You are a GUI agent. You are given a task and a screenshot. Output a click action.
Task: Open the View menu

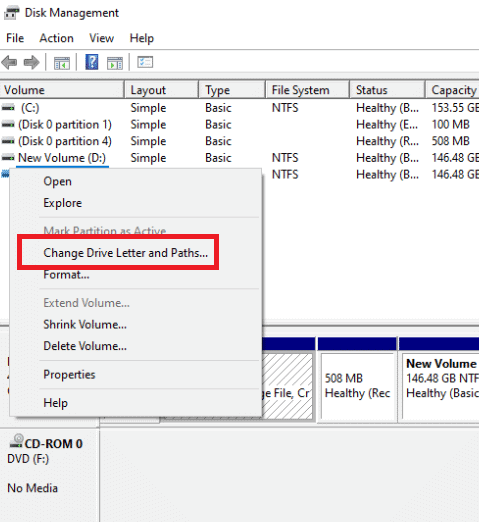pyautogui.click(x=101, y=38)
